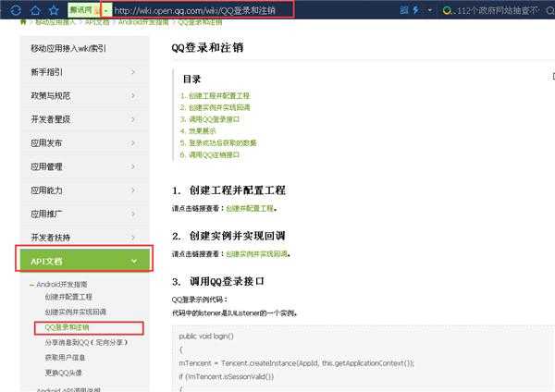The height and width of the screenshot is (392, 555).
Task: Open 创建实例并实现回调 link under section 2
Action: click(x=256, y=254)
